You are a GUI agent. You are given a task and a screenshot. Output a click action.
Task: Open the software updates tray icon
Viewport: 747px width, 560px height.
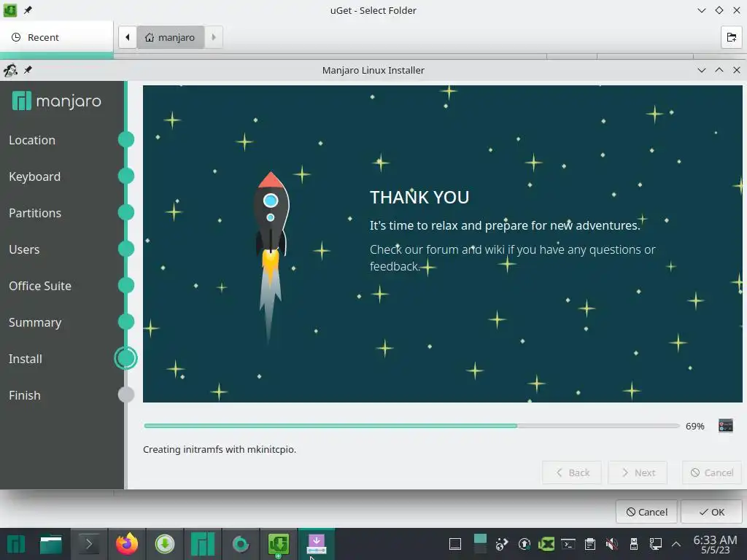(524, 544)
